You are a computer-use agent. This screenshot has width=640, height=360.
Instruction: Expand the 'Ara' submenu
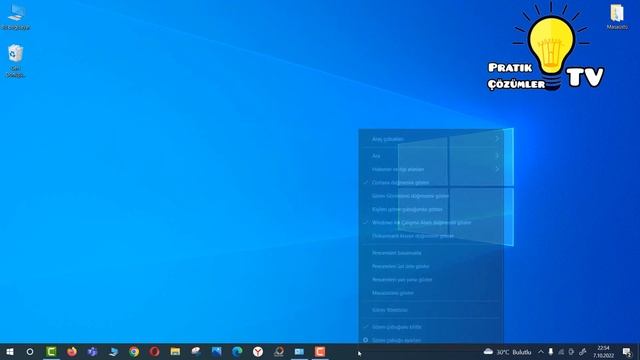431,156
